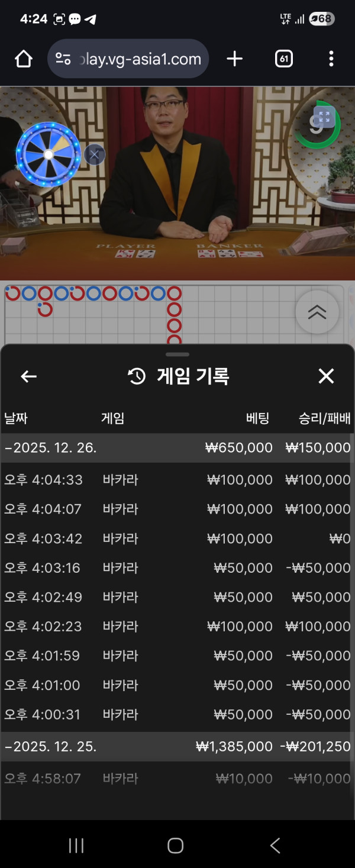Dismiss the wheel with small X button
Viewport: 355px width, 868px height.
(x=95, y=154)
